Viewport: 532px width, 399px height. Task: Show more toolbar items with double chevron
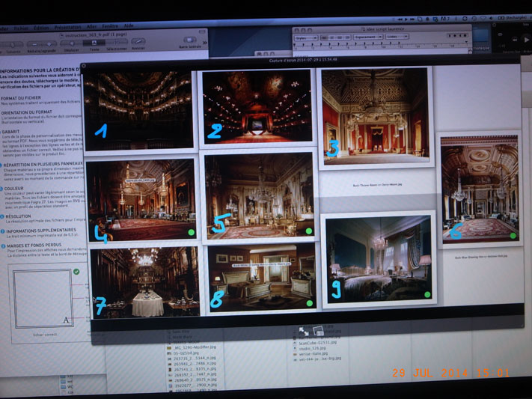pos(204,43)
